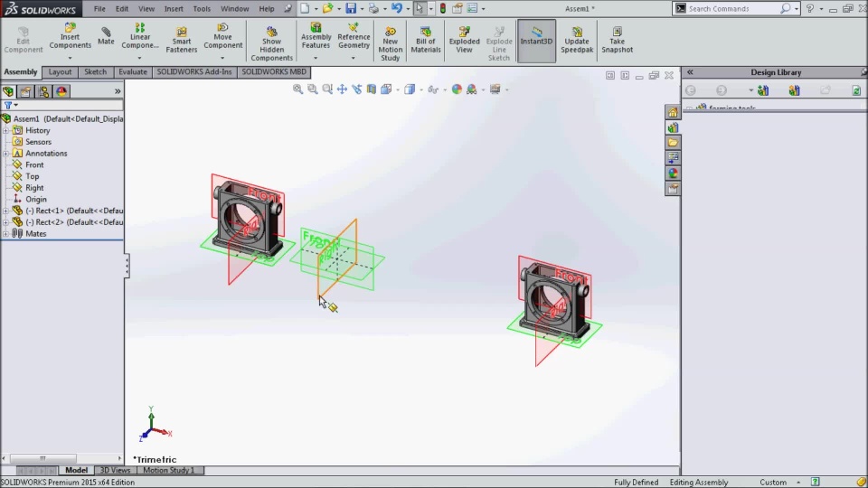This screenshot has width=868, height=488.
Task: Start a New Motion Study
Action: tap(391, 43)
